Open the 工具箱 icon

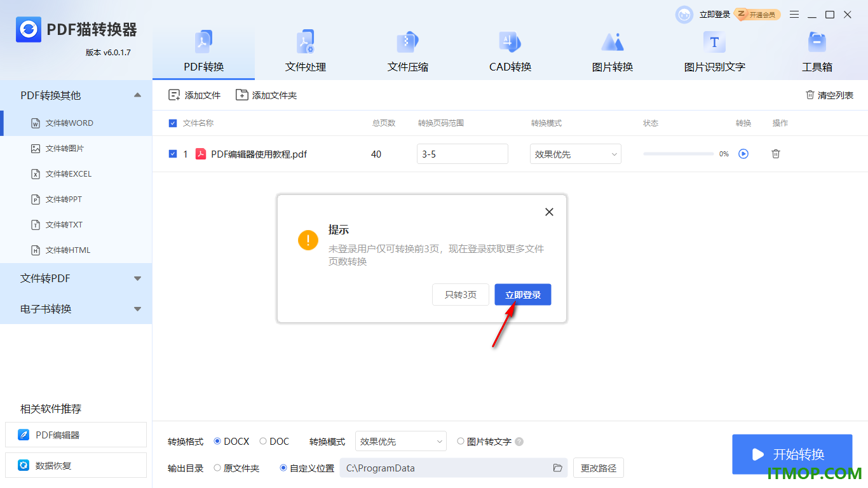817,43
